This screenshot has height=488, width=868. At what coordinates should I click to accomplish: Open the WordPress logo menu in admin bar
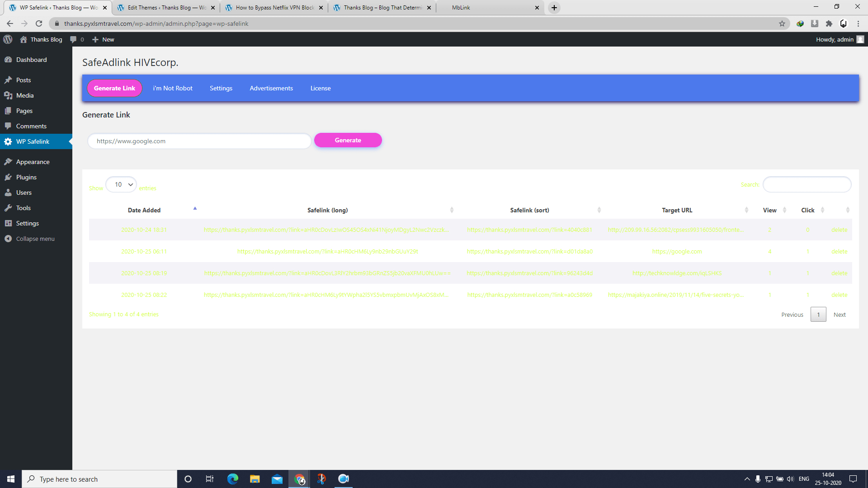click(x=8, y=39)
